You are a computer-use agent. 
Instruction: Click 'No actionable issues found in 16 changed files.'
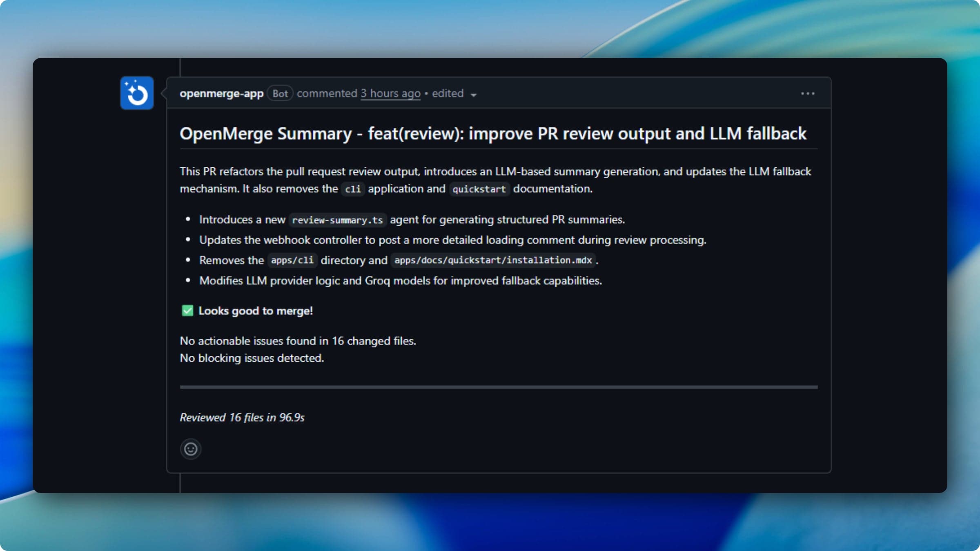(298, 341)
